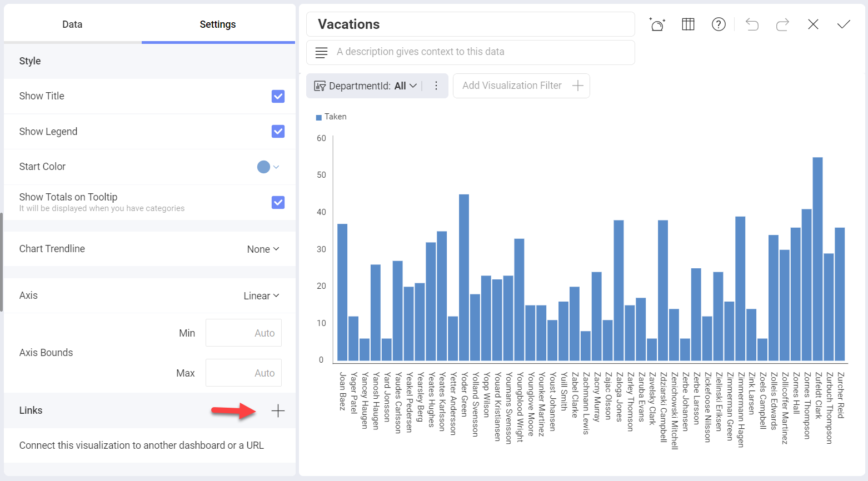The image size is (868, 481).
Task: Confirm changes with the checkmark icon
Action: [844, 24]
